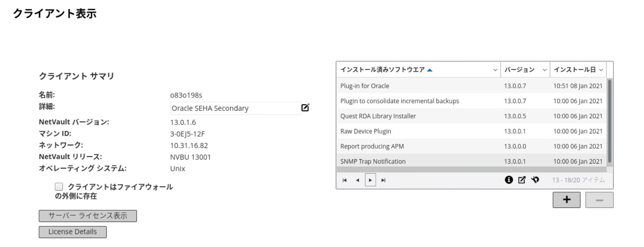This screenshot has width=644, height=247.
Task: Select Raw Device Plugin row
Action: (472, 131)
